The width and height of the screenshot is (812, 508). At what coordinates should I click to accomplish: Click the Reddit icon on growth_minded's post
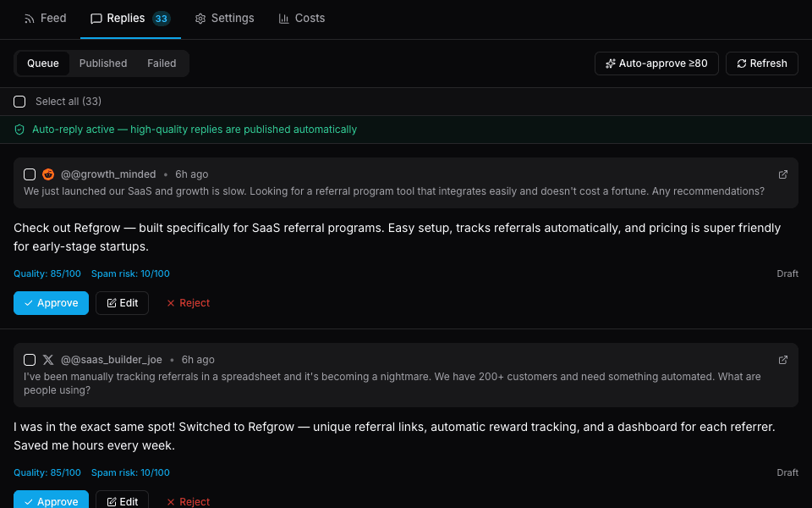tap(47, 174)
